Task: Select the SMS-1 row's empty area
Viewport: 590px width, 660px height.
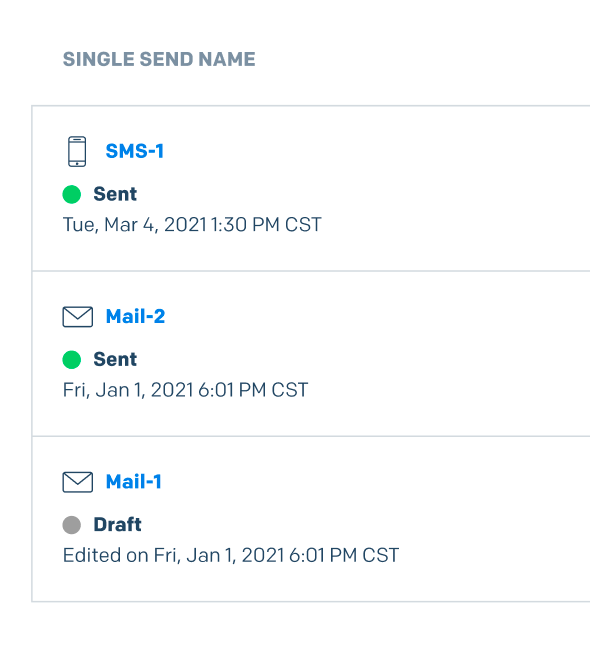Action: [442, 188]
